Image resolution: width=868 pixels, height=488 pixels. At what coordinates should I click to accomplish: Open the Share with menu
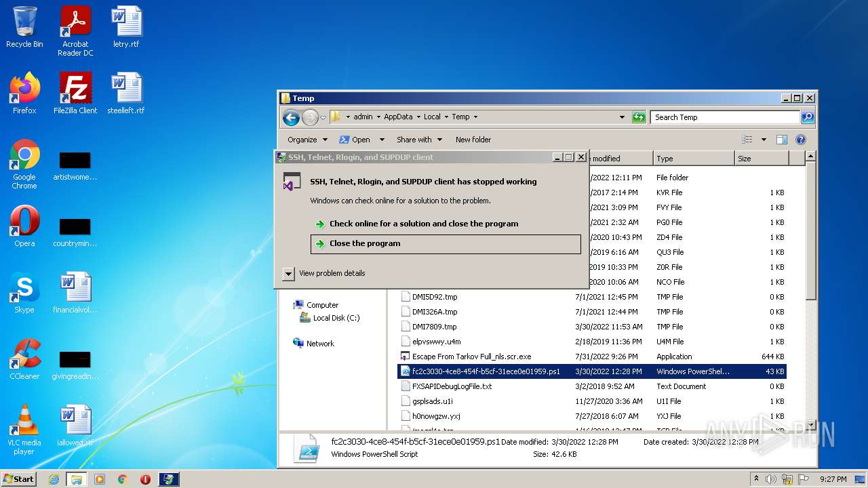click(419, 140)
